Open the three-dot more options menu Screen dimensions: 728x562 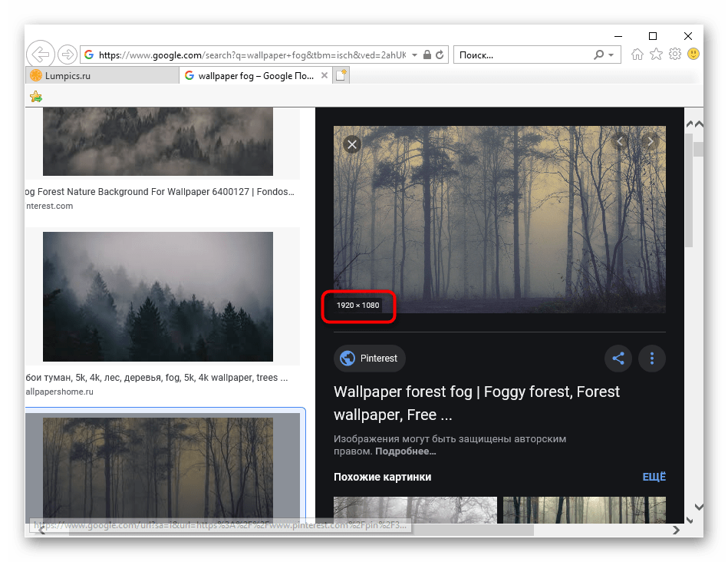point(652,359)
